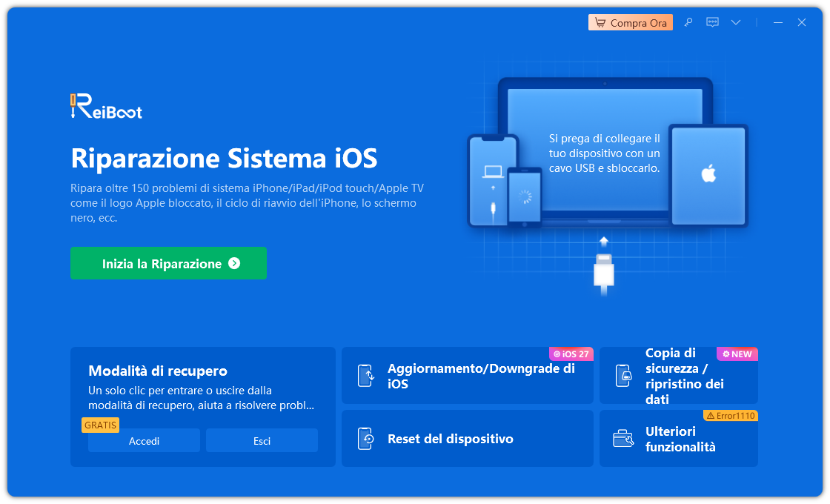Image resolution: width=830 pixels, height=504 pixels.
Task: Click the shopping cart icon in Compra Ora
Action: pos(600,23)
